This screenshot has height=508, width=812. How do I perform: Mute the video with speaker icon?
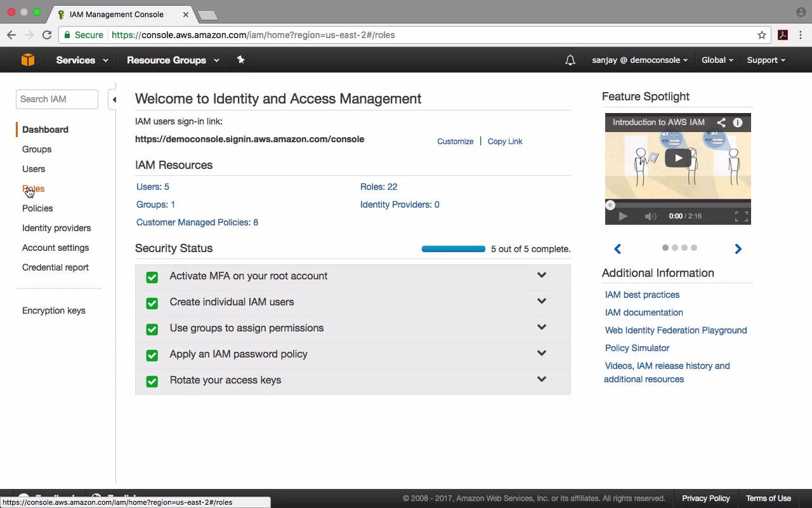click(650, 217)
